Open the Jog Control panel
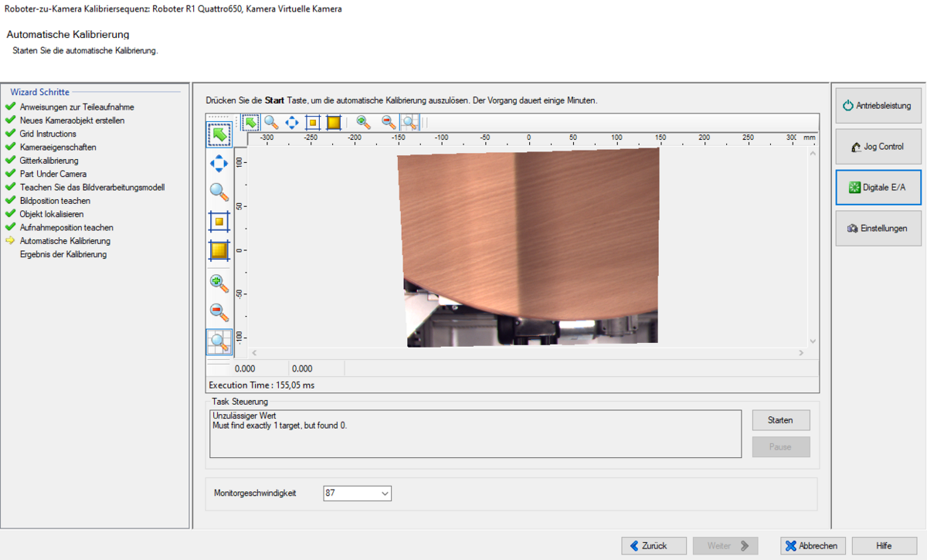 pyautogui.click(x=878, y=147)
